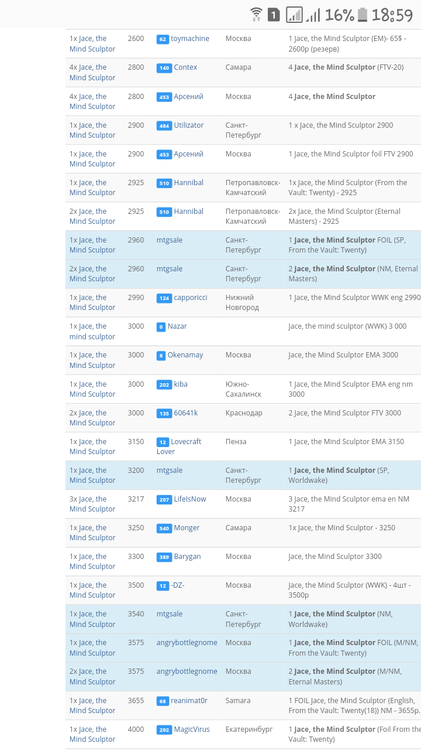The image size is (421, 750).
Task: Open seller Utilizator's profile
Action: tap(188, 125)
